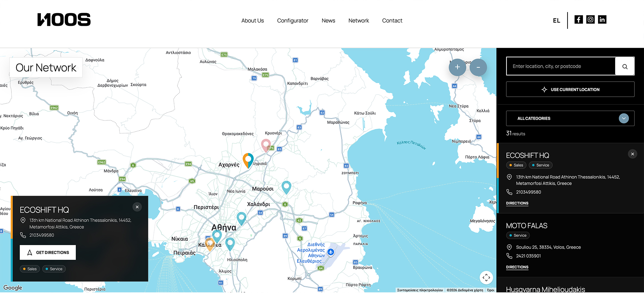
Task: Click the orange map pin at Καλλιθέα
Action: (x=210, y=244)
